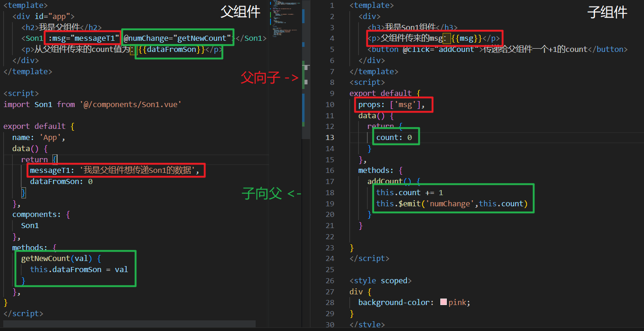This screenshot has width=644, height=331.
Task: Click the 'components: {' line
Action: (x=41, y=214)
